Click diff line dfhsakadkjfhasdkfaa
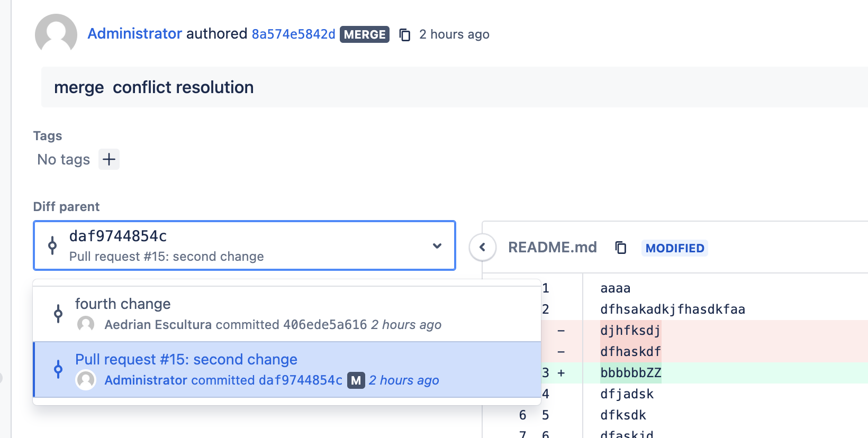 [673, 309]
